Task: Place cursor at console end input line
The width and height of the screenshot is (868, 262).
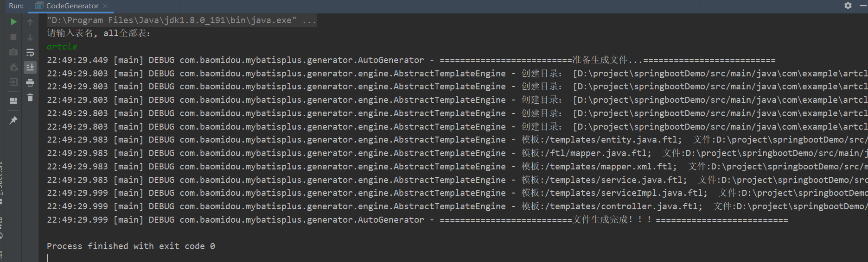Action: click(47, 258)
